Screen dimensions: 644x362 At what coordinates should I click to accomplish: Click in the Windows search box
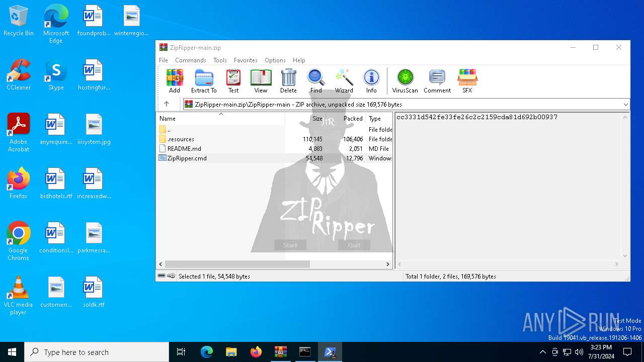coord(97,352)
